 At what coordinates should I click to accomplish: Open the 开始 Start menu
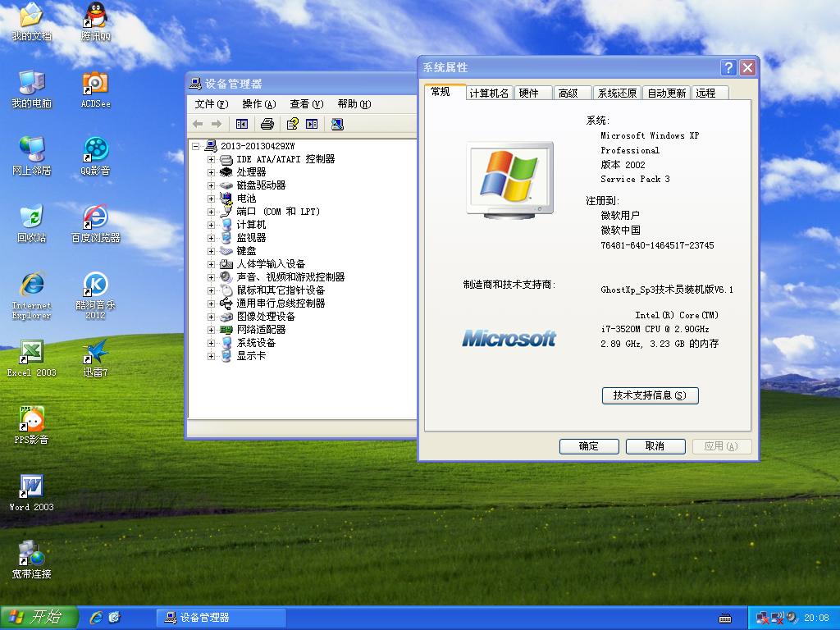39,618
